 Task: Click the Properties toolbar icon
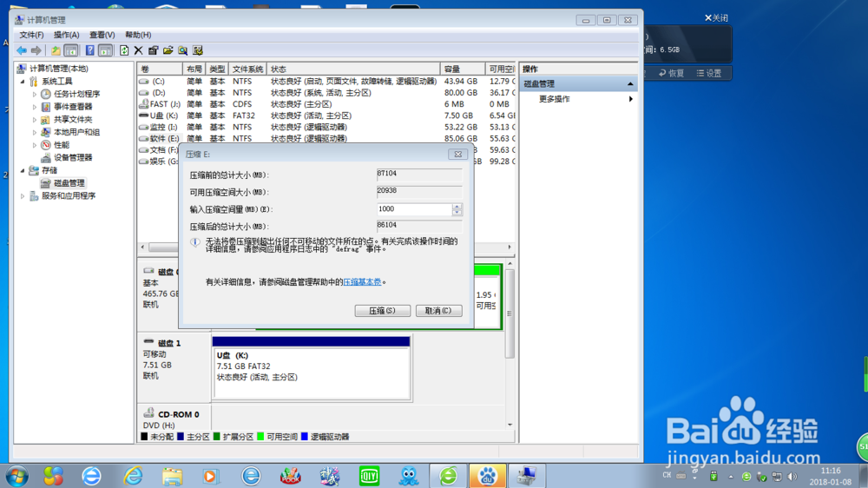point(153,50)
